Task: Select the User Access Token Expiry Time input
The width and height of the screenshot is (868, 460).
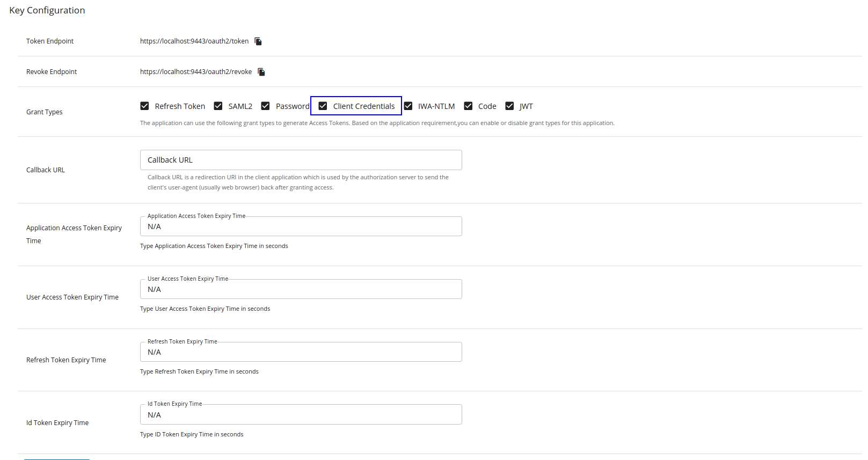Action: [301, 289]
